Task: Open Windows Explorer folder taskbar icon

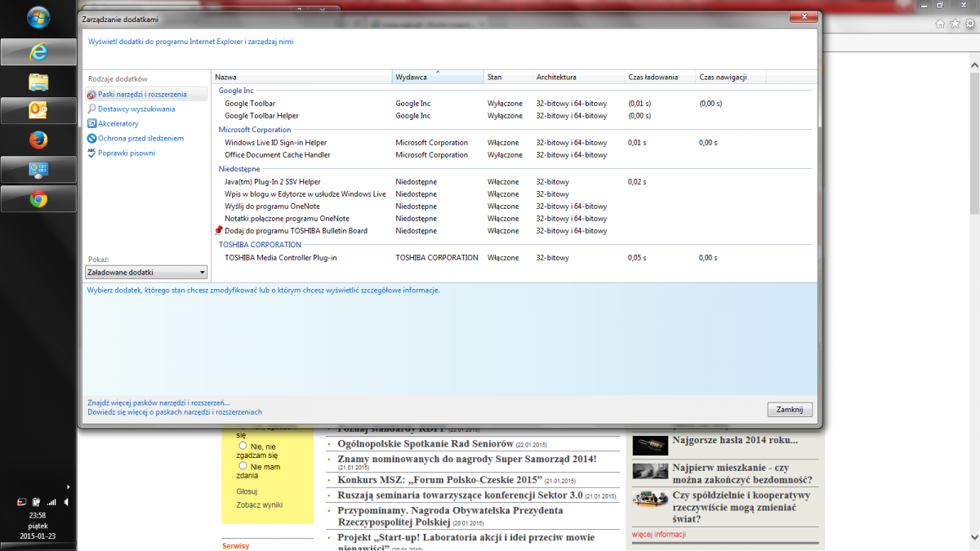Action: pos(38,81)
